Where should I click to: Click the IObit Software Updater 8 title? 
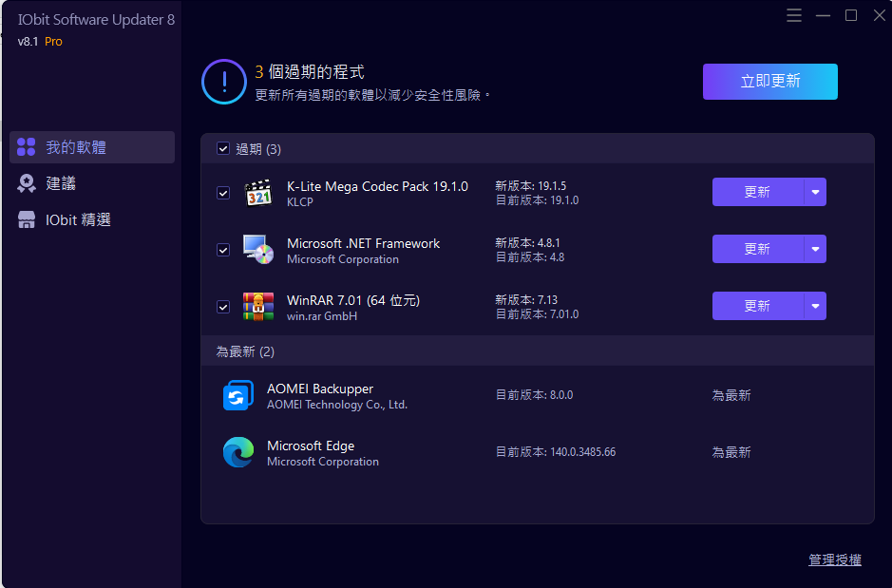[x=96, y=19]
